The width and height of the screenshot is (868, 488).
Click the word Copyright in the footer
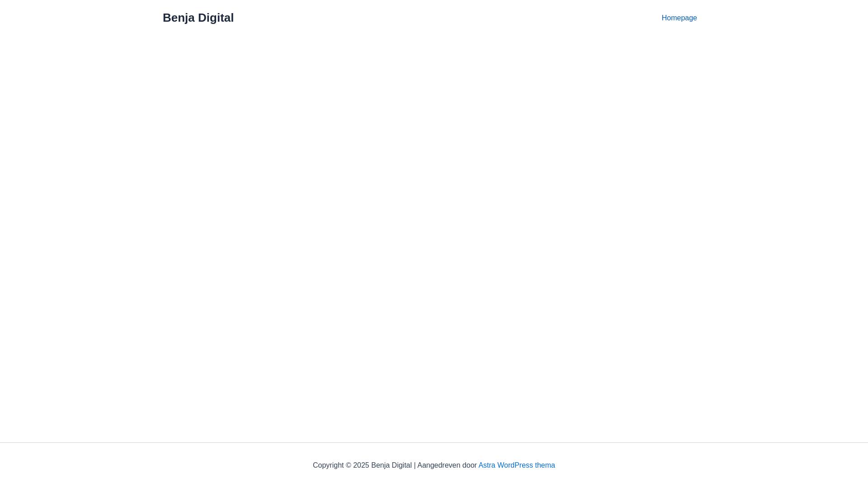point(328,465)
